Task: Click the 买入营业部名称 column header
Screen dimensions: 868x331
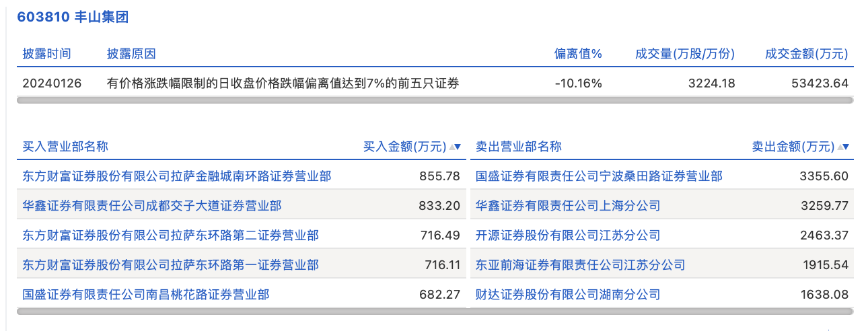Action: pos(65,147)
